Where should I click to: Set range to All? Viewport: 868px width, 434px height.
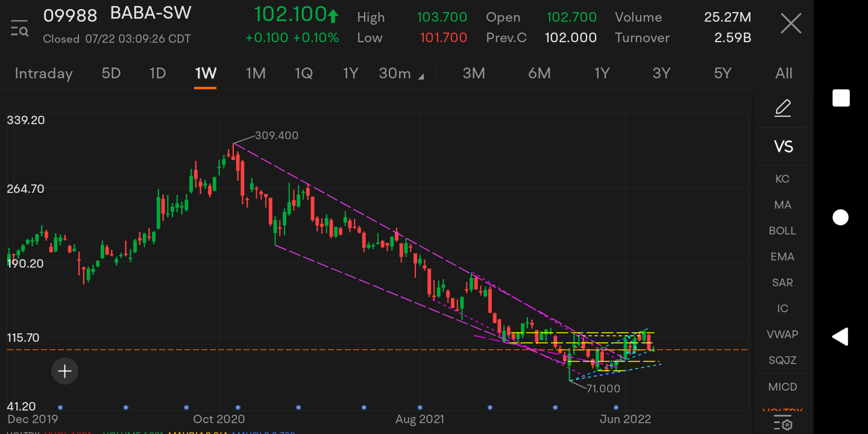coord(784,74)
